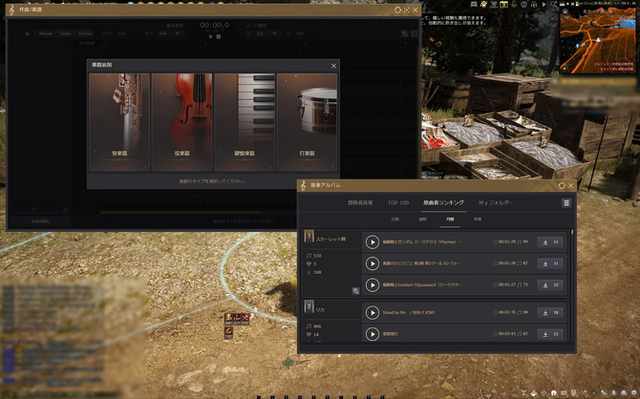Play the Stand by Me BEN E KING track

(x=372, y=313)
